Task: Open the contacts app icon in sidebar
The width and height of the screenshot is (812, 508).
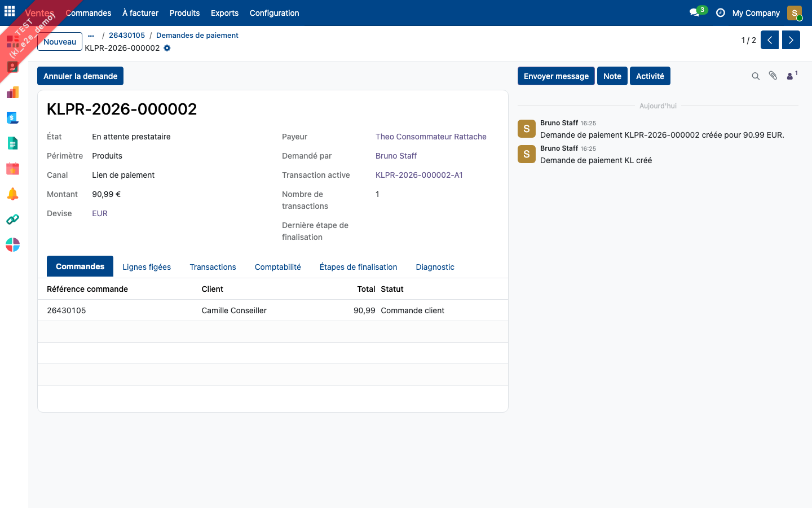Action: point(12,67)
